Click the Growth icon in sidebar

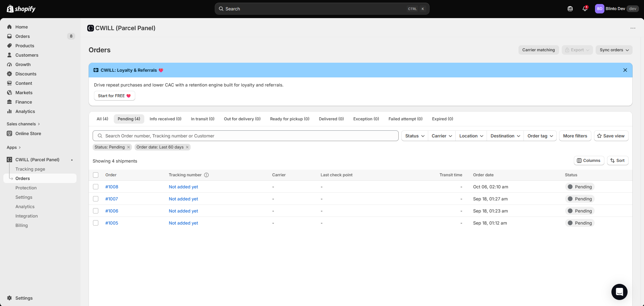(x=9, y=64)
